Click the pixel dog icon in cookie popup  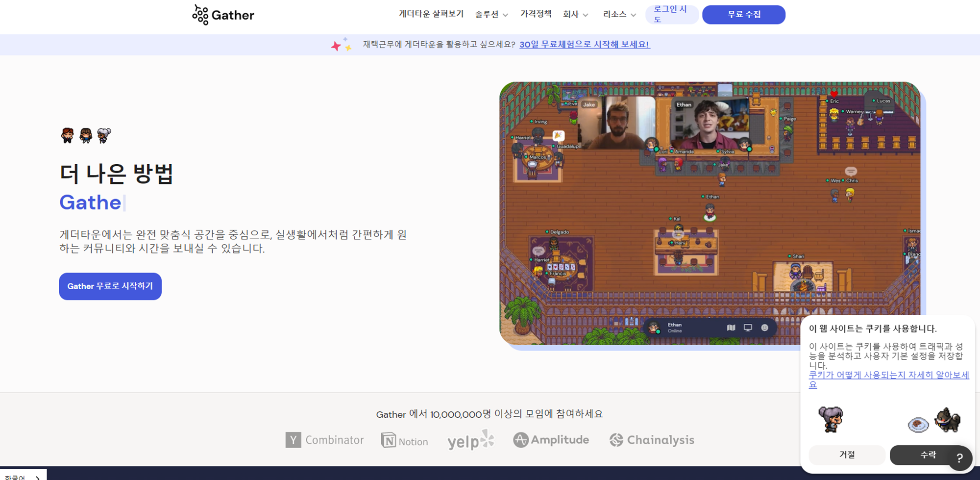tap(947, 420)
